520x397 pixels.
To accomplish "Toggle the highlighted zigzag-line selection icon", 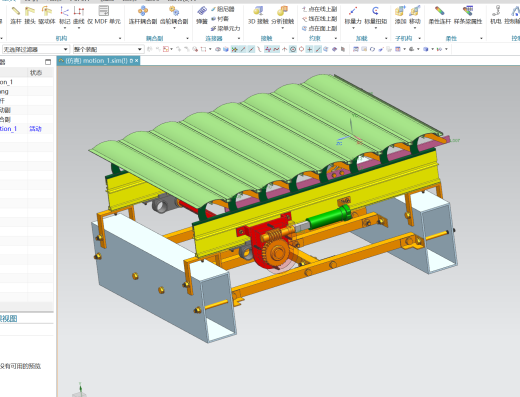I will coord(268,49).
